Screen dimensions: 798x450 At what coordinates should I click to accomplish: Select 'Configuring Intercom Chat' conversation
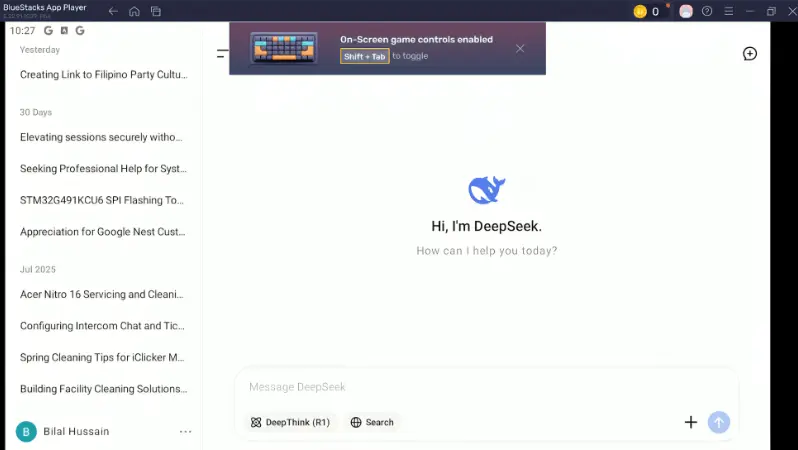pos(102,326)
